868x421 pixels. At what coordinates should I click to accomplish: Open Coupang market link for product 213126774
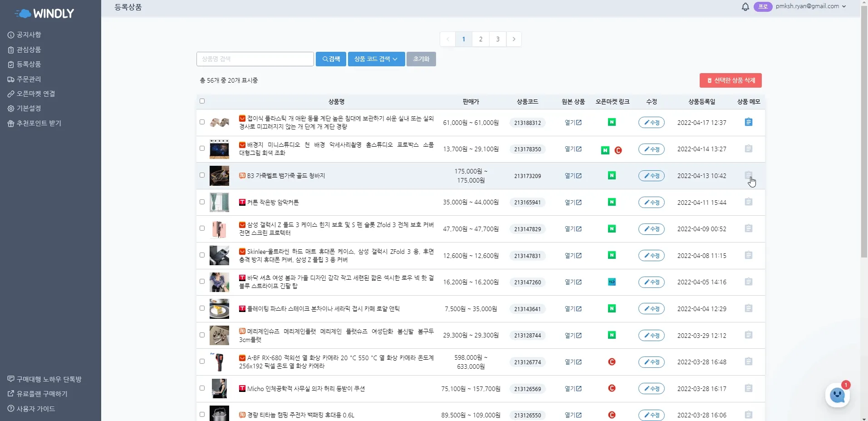(612, 362)
